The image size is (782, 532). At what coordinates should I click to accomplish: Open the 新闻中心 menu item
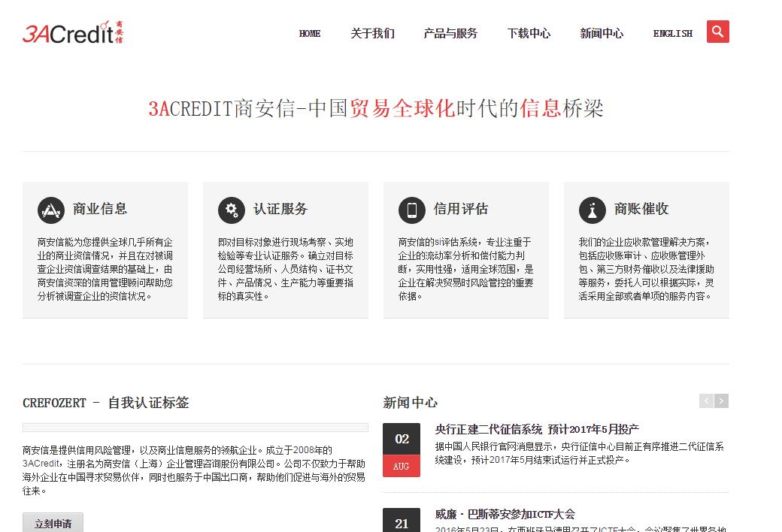[602, 33]
